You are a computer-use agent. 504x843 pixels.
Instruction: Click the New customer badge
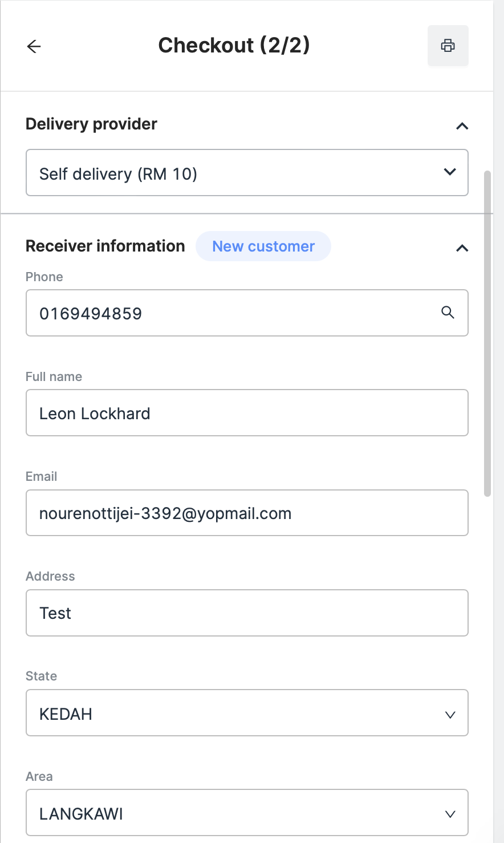point(263,246)
